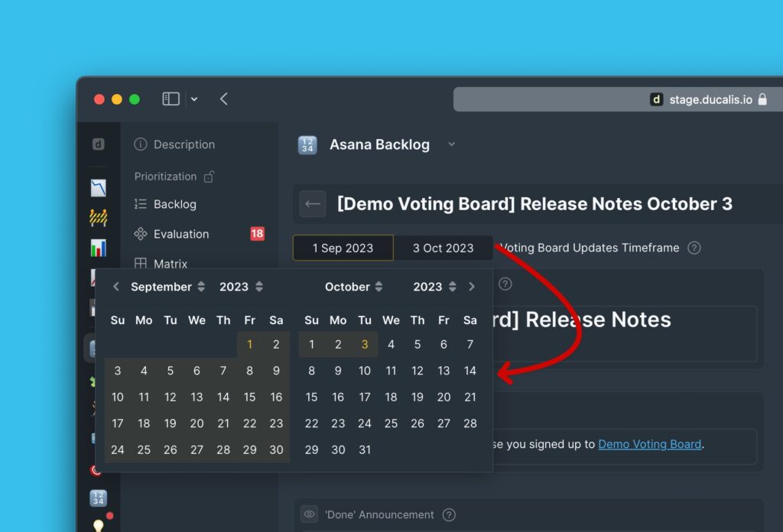Open the Demo Voting Board link

(x=649, y=444)
